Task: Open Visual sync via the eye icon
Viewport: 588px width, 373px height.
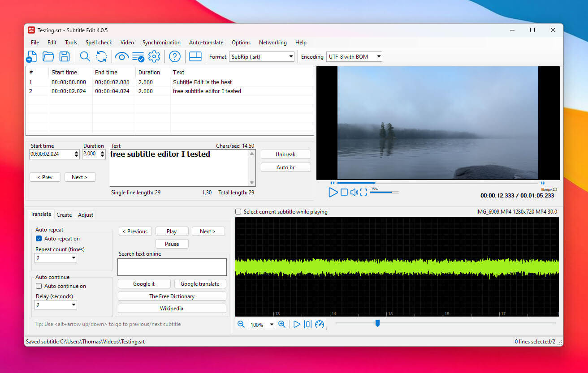Action: 121,56
